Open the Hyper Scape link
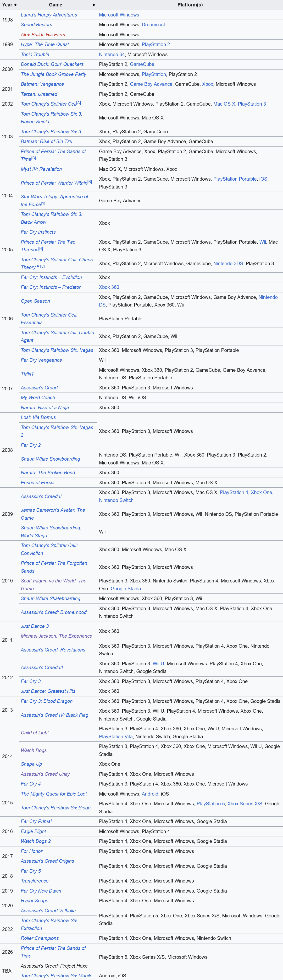Screen dimensions: 283x980 point(35,900)
